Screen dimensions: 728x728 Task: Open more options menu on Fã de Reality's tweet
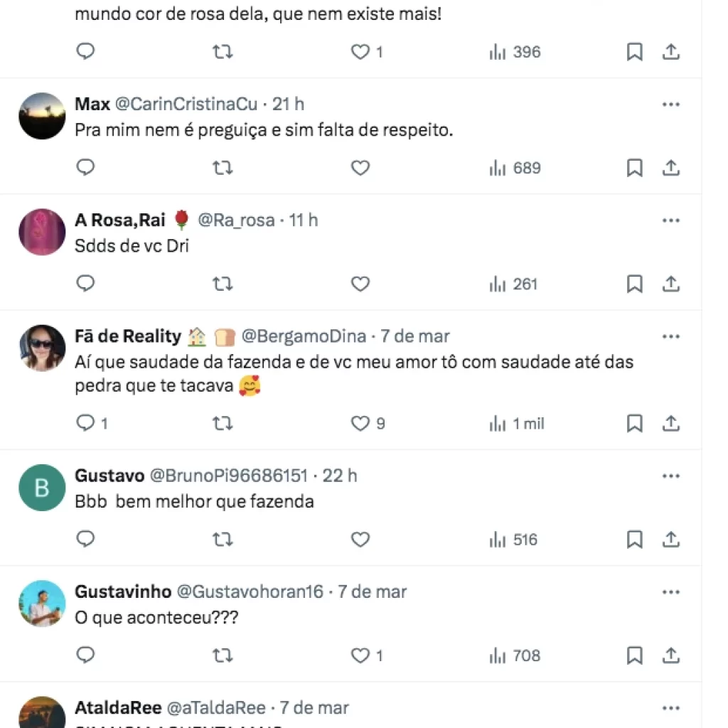tap(670, 336)
